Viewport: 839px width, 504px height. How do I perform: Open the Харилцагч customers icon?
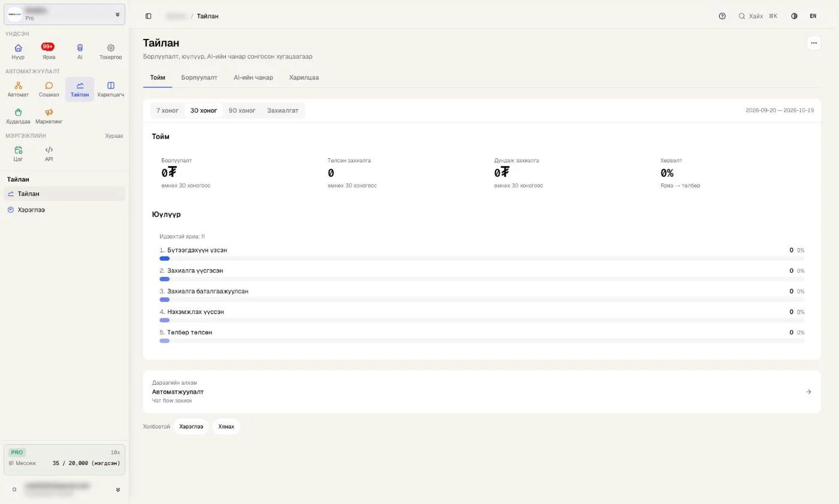[110, 89]
